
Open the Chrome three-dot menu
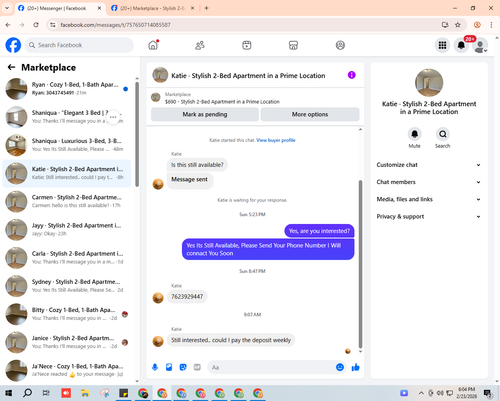(491, 25)
